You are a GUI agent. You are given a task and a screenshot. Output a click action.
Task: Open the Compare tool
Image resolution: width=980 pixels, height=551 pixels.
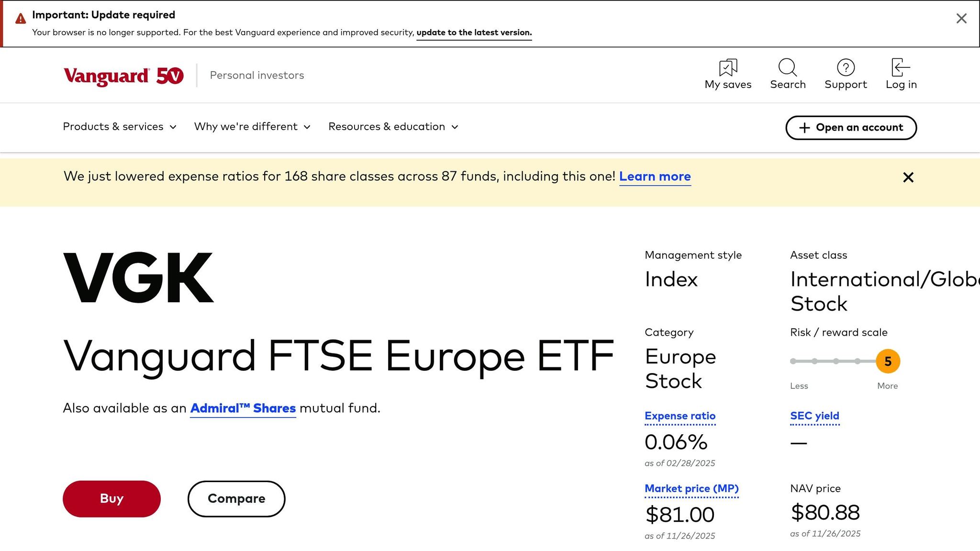[236, 498]
